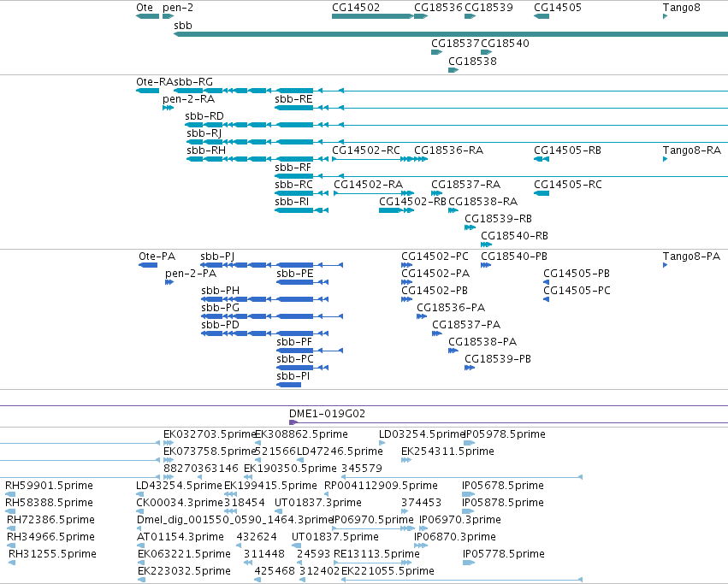This screenshot has height=584, width=728.
Task: Click the CG14505-PB protein label
Action: (x=577, y=274)
